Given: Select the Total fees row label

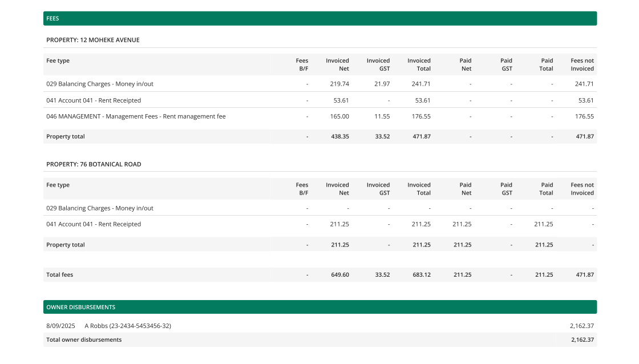Looking at the screenshot, I should click(59, 275).
